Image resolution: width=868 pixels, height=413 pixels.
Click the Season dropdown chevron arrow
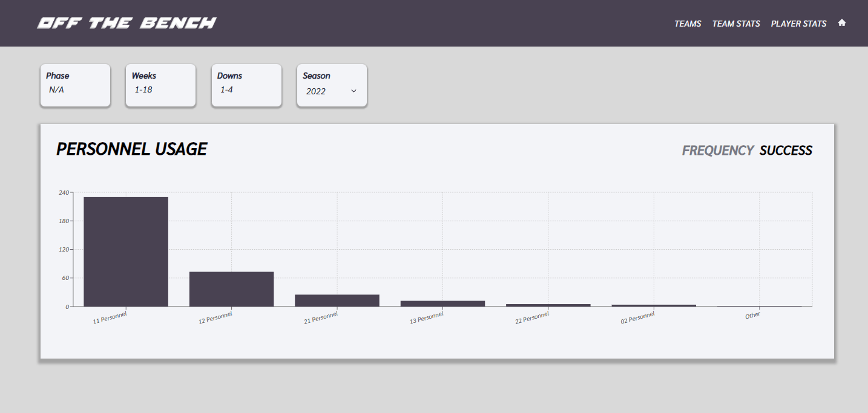(353, 91)
